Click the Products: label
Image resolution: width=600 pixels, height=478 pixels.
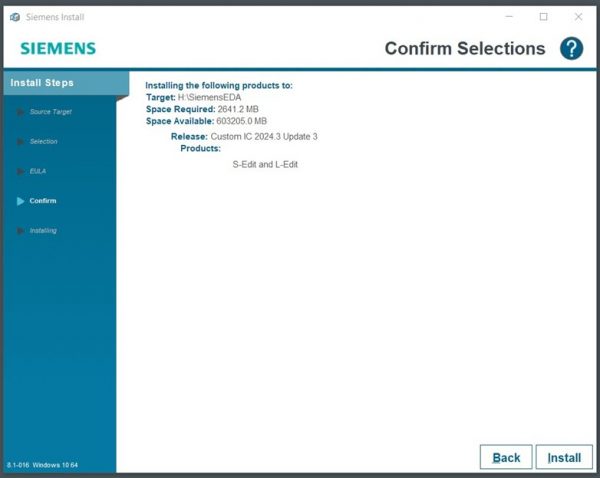pyautogui.click(x=201, y=148)
